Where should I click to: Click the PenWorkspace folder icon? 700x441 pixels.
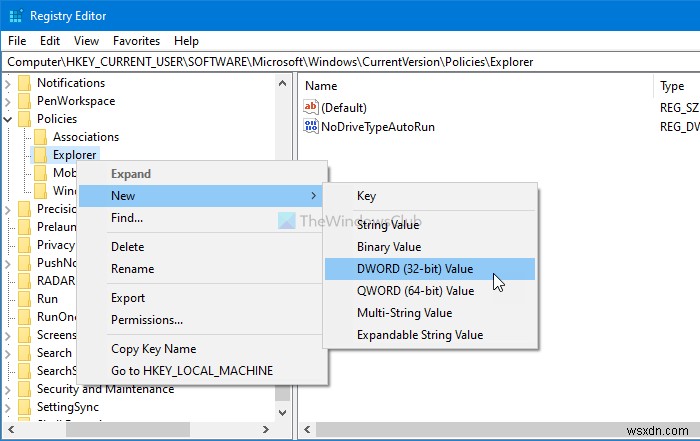[25, 101]
